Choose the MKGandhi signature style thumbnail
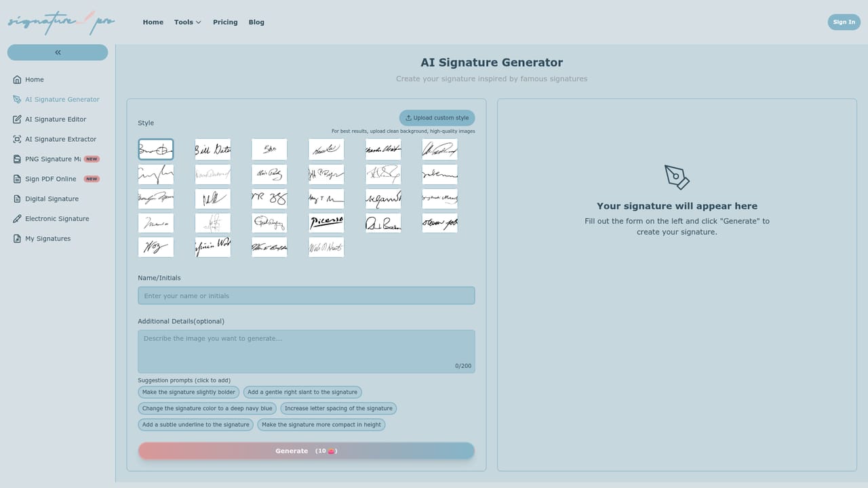Image resolution: width=868 pixels, height=488 pixels. coord(383,199)
